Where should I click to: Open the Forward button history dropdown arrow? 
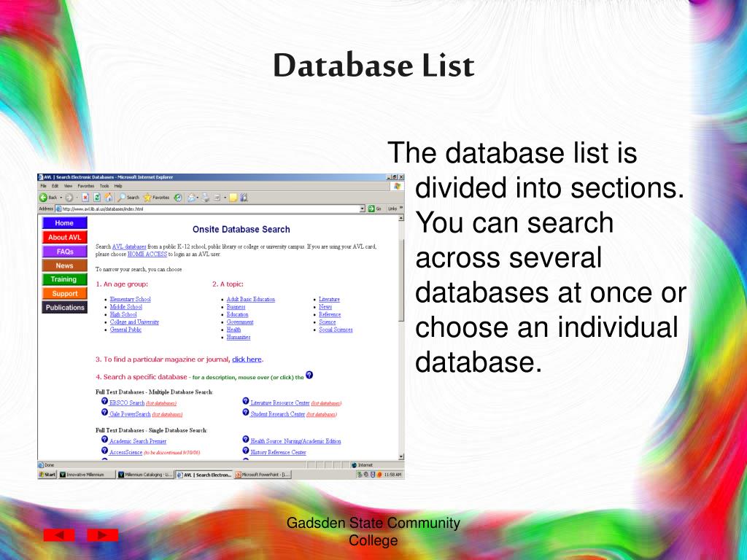(x=77, y=198)
